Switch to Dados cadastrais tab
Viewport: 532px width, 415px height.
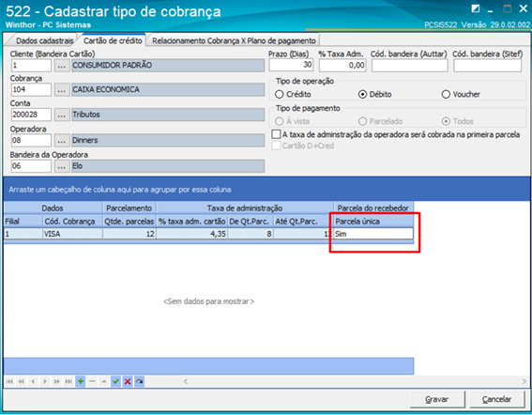(x=44, y=41)
